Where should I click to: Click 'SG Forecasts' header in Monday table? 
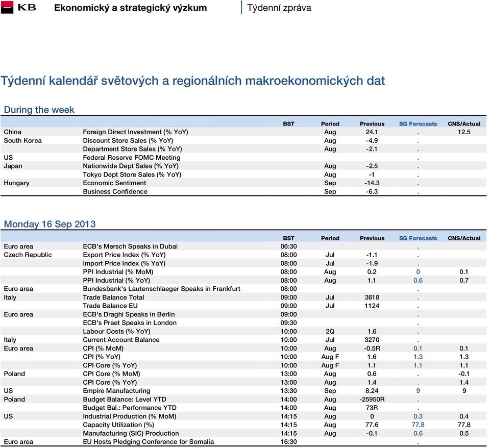pyautogui.click(x=418, y=238)
